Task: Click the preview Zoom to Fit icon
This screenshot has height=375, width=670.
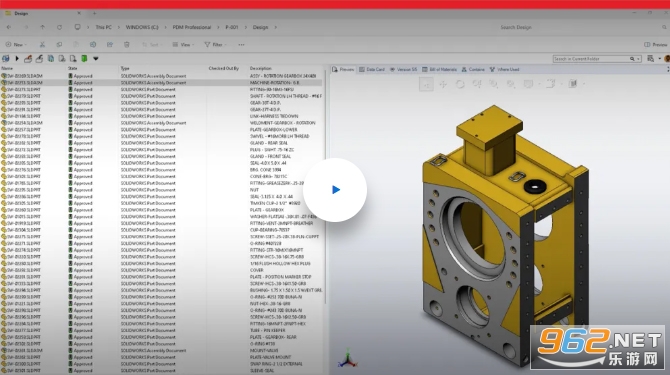Action: click(x=511, y=84)
